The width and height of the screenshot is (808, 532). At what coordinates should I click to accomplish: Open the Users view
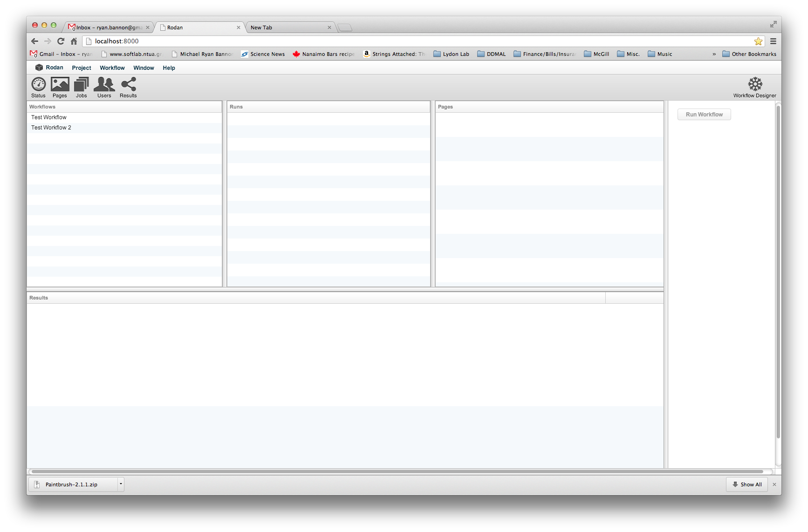point(104,87)
